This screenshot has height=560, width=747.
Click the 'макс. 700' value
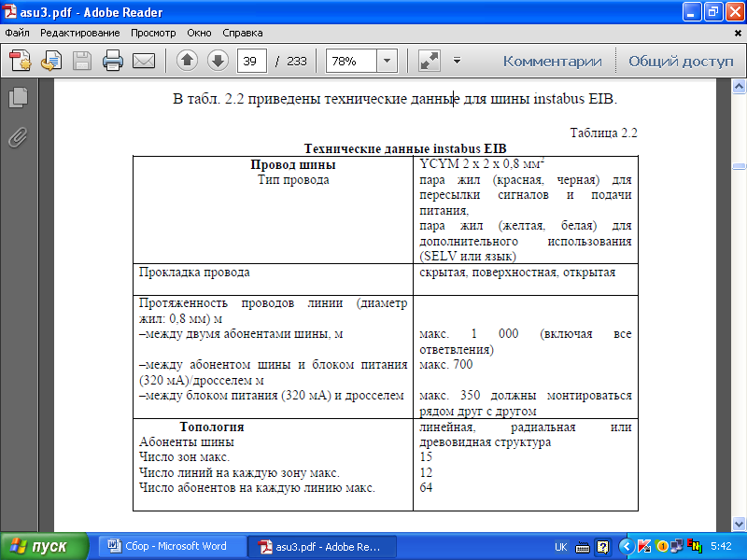[x=446, y=364]
